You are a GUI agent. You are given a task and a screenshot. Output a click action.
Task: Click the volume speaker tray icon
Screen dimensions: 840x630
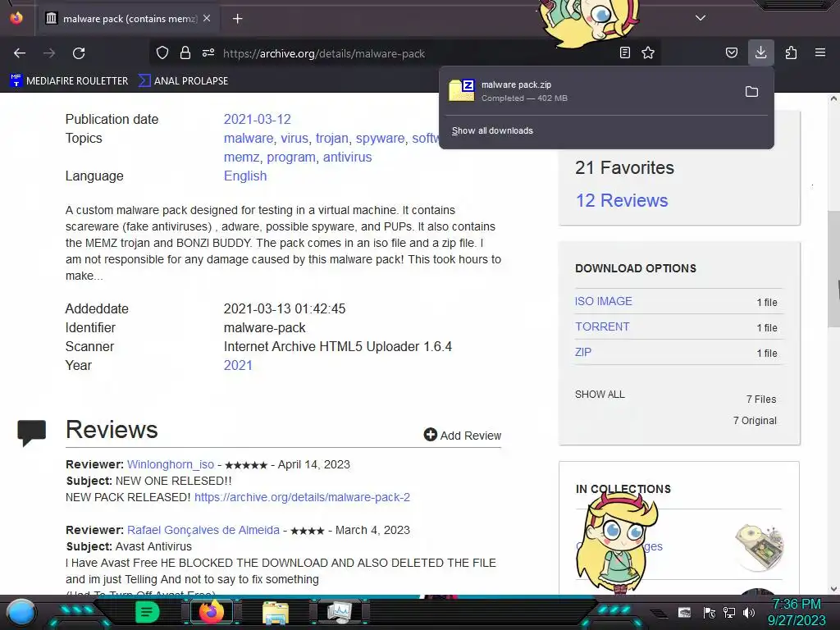[748, 612]
